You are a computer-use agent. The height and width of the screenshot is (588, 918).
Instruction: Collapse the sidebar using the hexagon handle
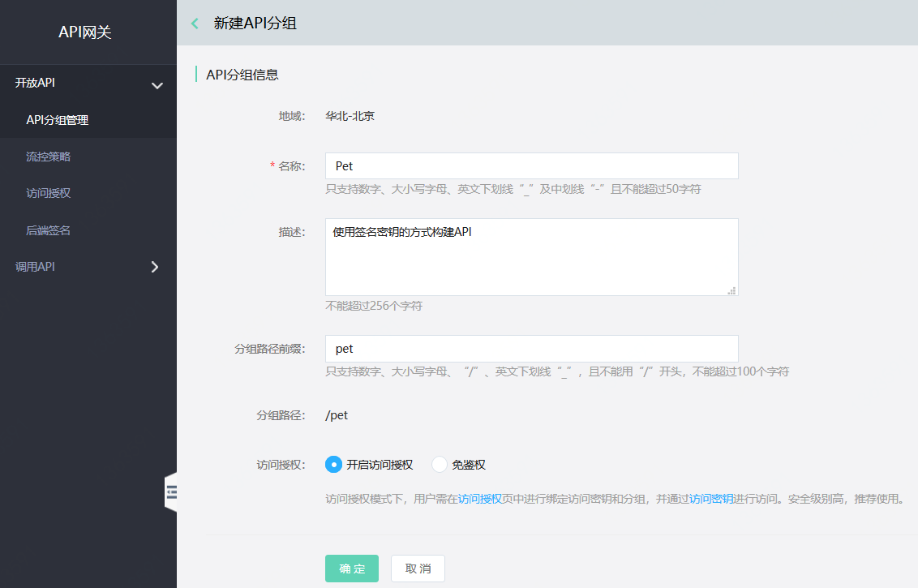coord(171,492)
